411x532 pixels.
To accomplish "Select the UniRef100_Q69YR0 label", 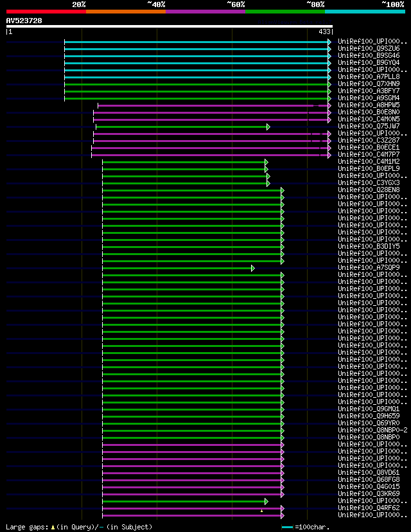I will click(369, 423).
